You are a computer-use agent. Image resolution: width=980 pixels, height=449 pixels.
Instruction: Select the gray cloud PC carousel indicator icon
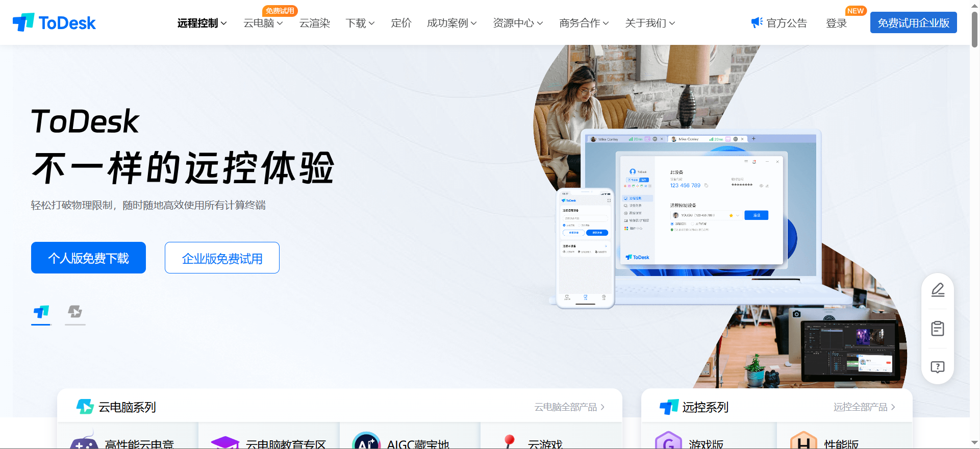pos(75,312)
